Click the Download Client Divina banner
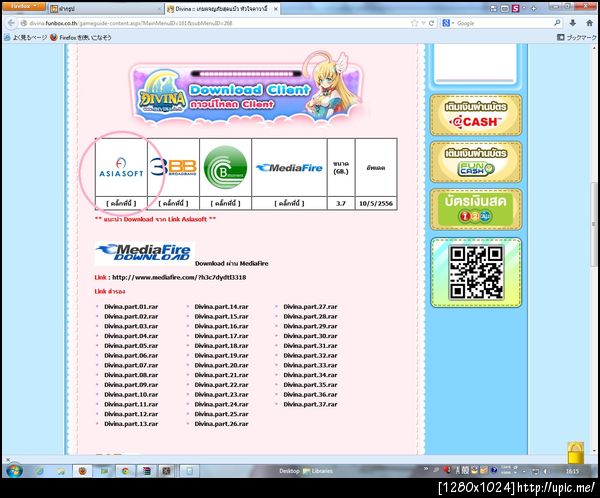Viewport: 600px width, 498px height. (246, 90)
